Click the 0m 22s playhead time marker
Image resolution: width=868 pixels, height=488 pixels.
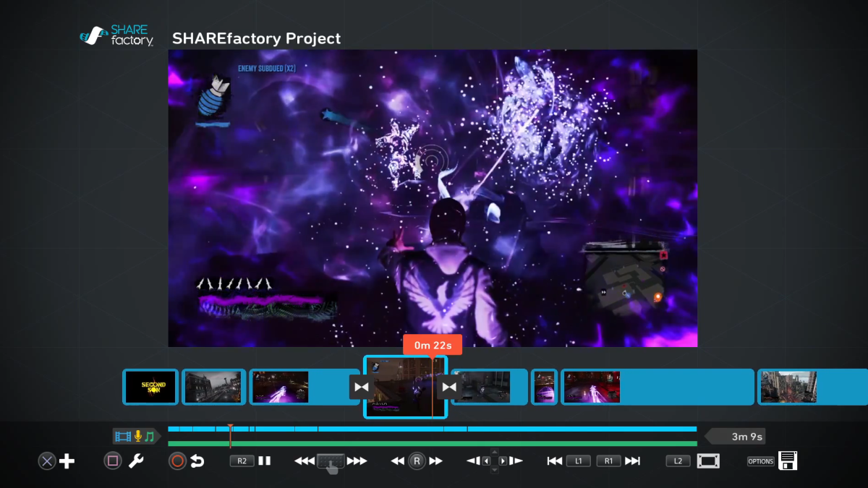(433, 345)
